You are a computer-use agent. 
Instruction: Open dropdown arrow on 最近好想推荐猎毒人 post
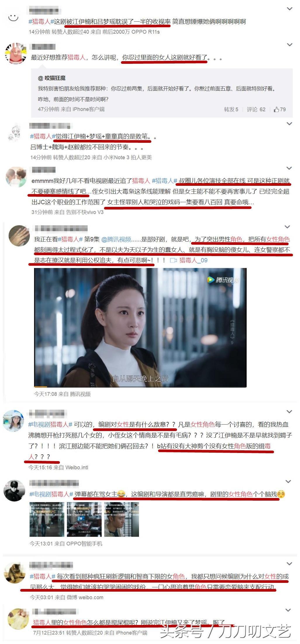click(289, 45)
